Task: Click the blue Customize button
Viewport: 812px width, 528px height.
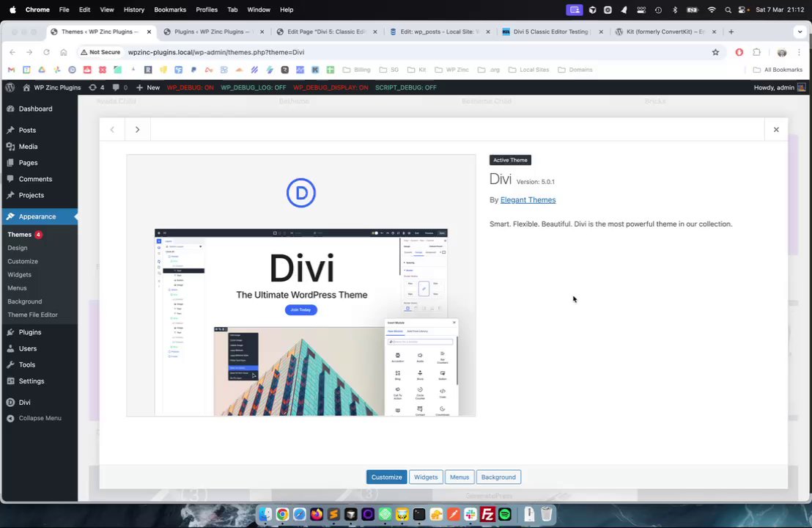Action: [386, 477]
